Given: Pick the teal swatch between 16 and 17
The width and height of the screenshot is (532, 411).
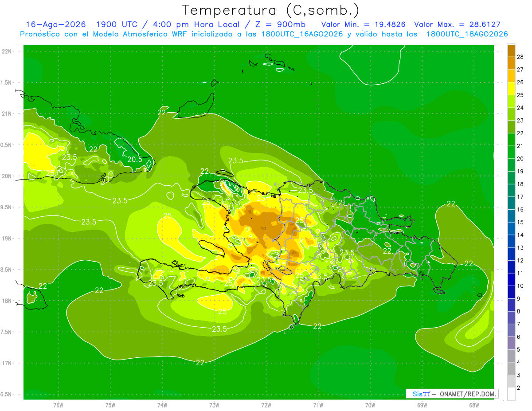Looking at the screenshot, I should tap(511, 203).
